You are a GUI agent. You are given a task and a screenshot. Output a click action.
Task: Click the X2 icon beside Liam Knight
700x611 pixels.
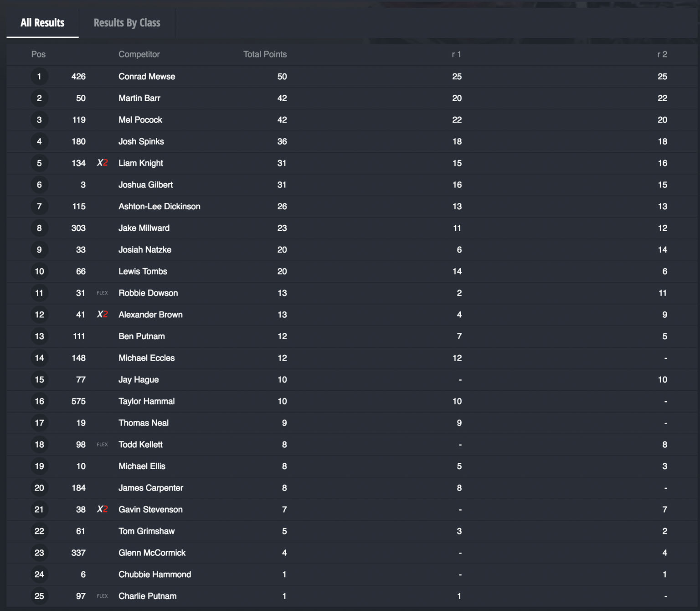click(x=103, y=163)
